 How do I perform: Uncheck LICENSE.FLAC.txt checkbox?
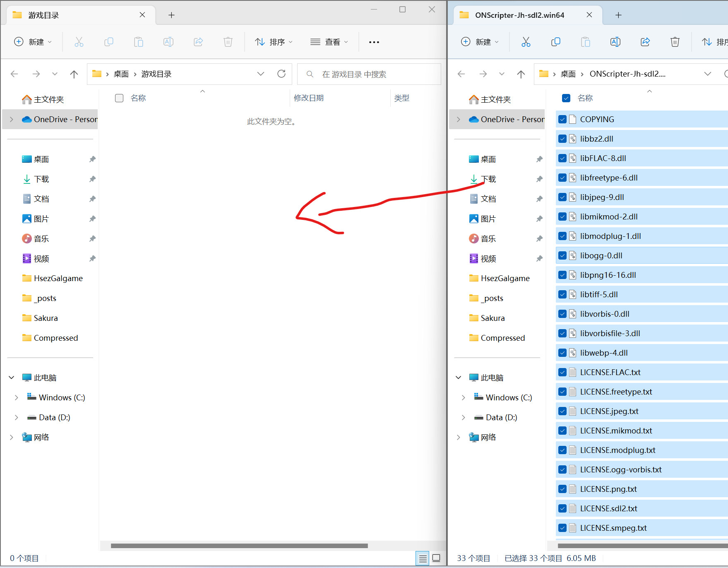tap(562, 372)
